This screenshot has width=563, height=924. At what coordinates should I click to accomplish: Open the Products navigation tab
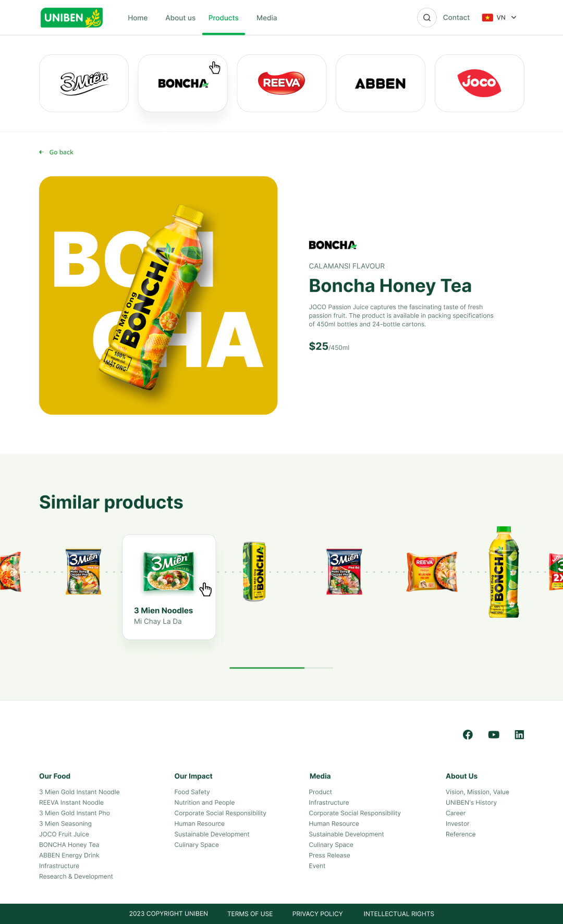point(223,18)
